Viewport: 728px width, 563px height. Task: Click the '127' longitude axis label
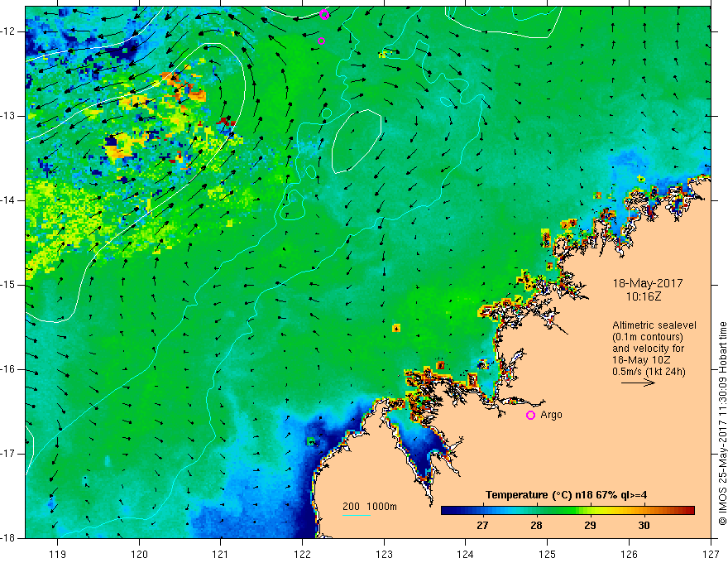click(x=711, y=554)
